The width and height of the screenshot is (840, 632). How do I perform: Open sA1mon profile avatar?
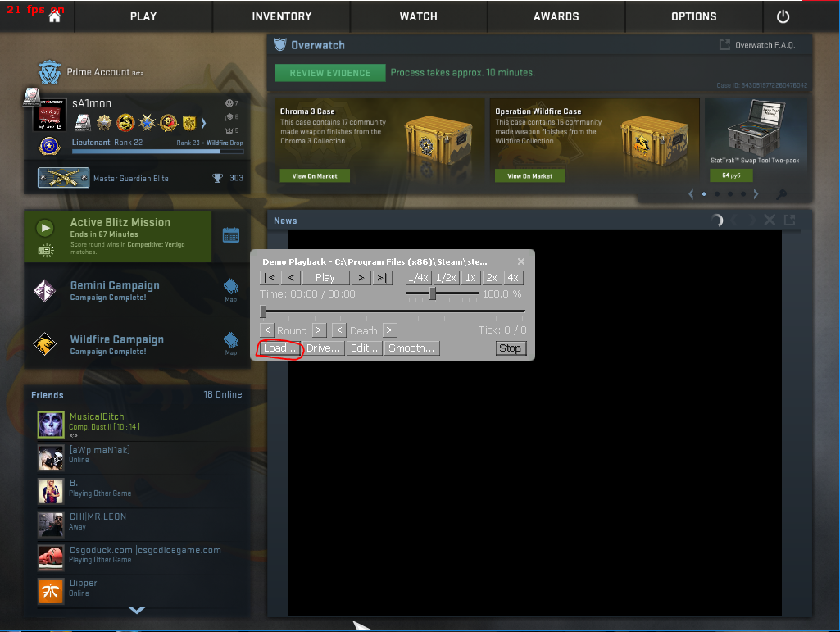pos(49,114)
